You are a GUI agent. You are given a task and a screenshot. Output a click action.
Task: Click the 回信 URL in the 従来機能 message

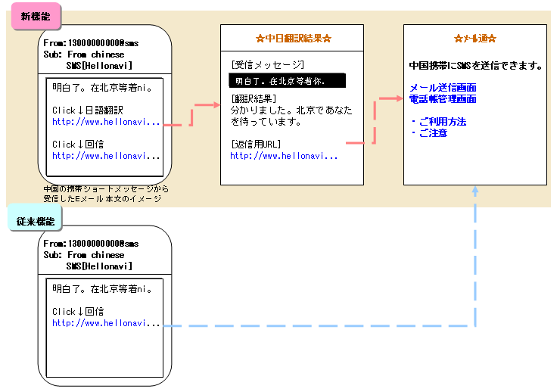pyautogui.click(x=106, y=323)
